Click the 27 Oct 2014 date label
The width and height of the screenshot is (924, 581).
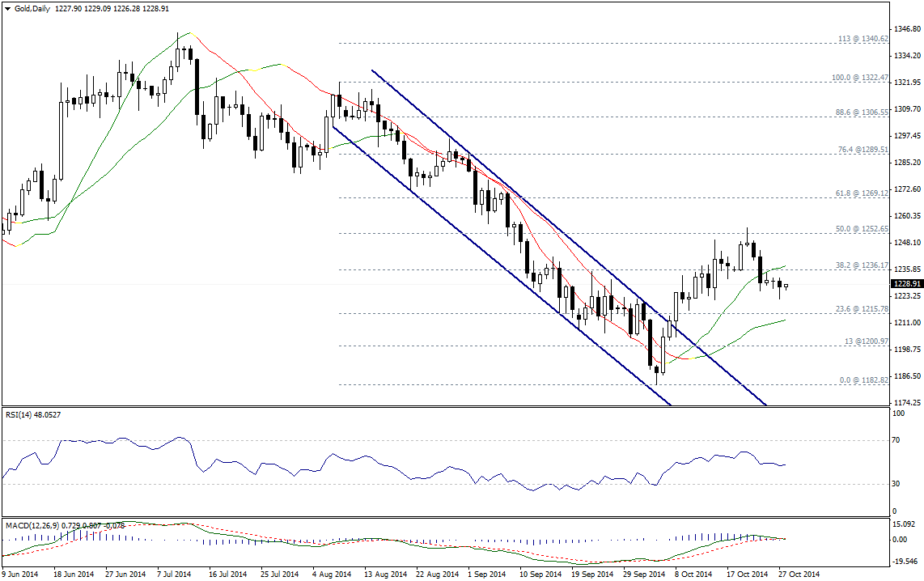[799, 574]
